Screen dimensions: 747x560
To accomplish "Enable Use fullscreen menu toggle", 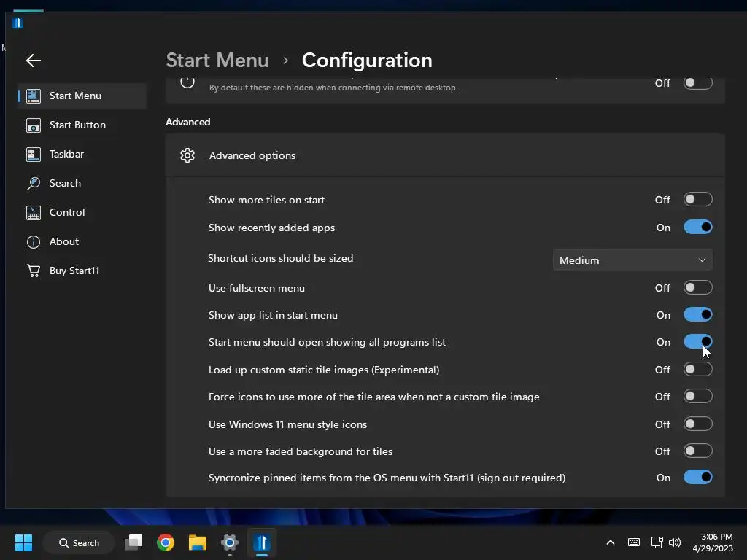I will pos(698,287).
